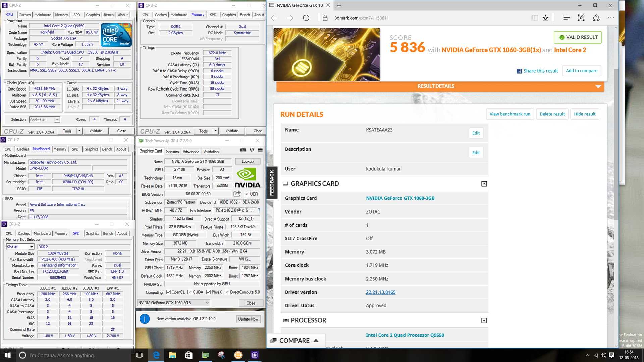The image size is (644, 362).
Task: Click the Edge share icon
Action: pyautogui.click(x=596, y=18)
